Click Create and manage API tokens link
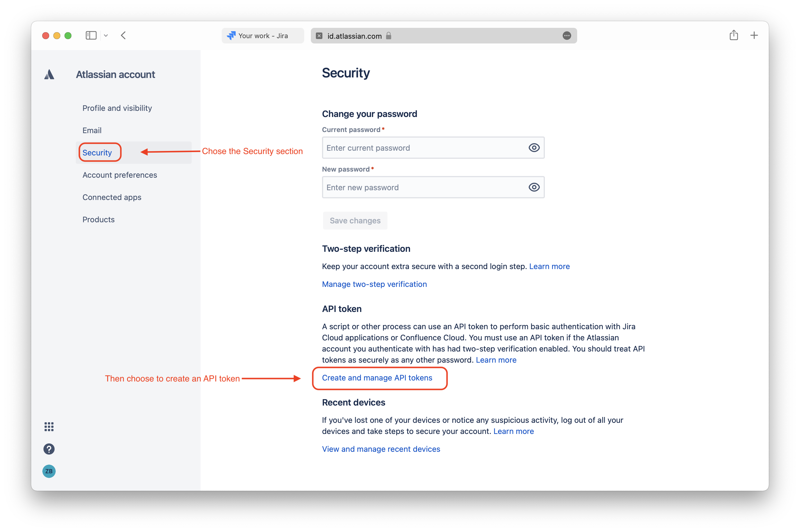 click(x=377, y=378)
